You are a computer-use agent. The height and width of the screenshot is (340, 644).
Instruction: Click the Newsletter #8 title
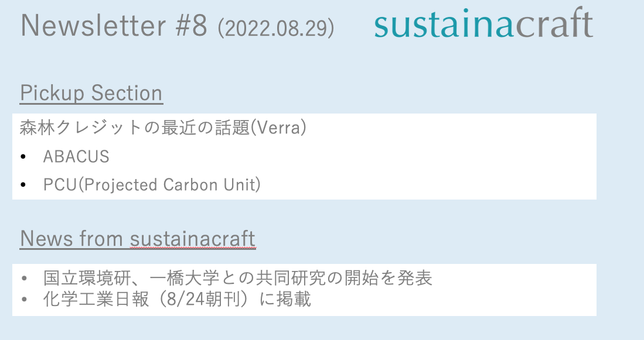coord(114,25)
